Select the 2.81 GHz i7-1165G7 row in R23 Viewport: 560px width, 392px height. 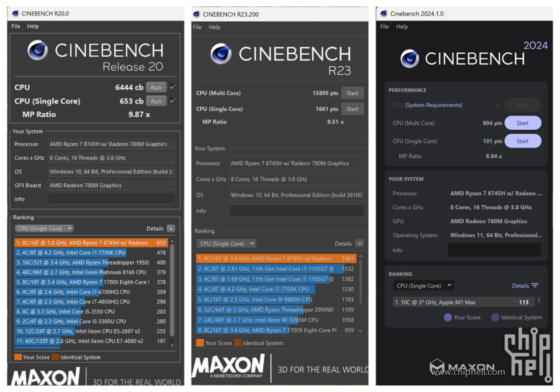[275, 269]
